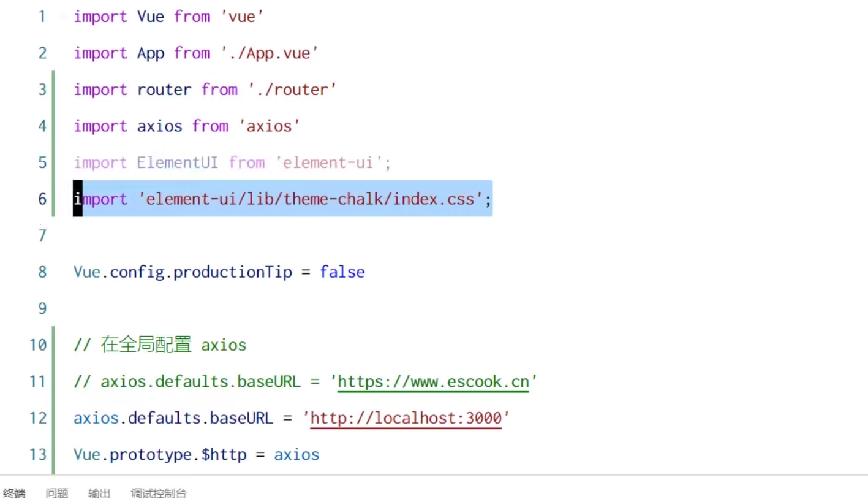Click the 在全局配置 axios comment
The height and width of the screenshot is (499, 868).
point(159,345)
